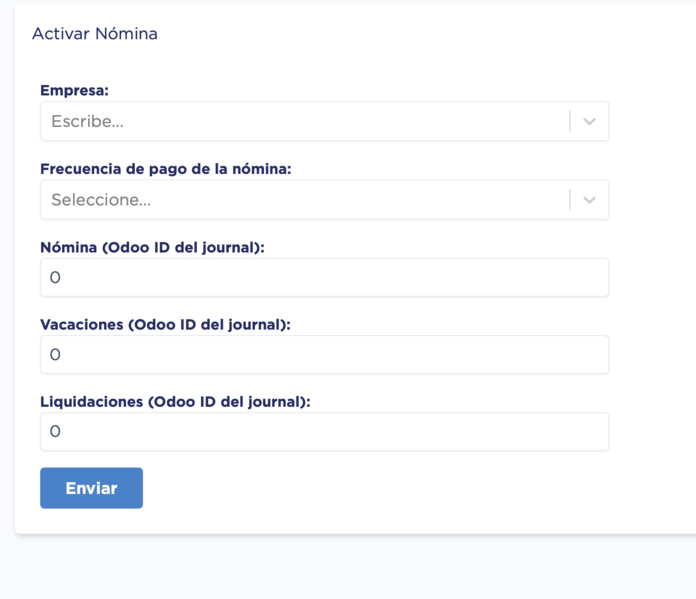The width and height of the screenshot is (696, 599).
Task: Click the 'Activar Nómina' heading
Action: point(95,34)
